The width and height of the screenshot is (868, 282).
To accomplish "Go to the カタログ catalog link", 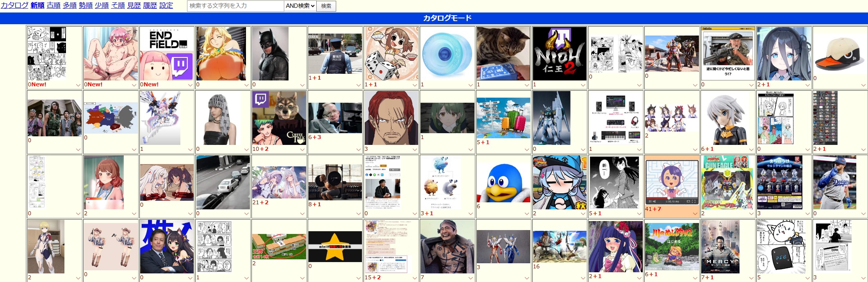I will [x=14, y=5].
